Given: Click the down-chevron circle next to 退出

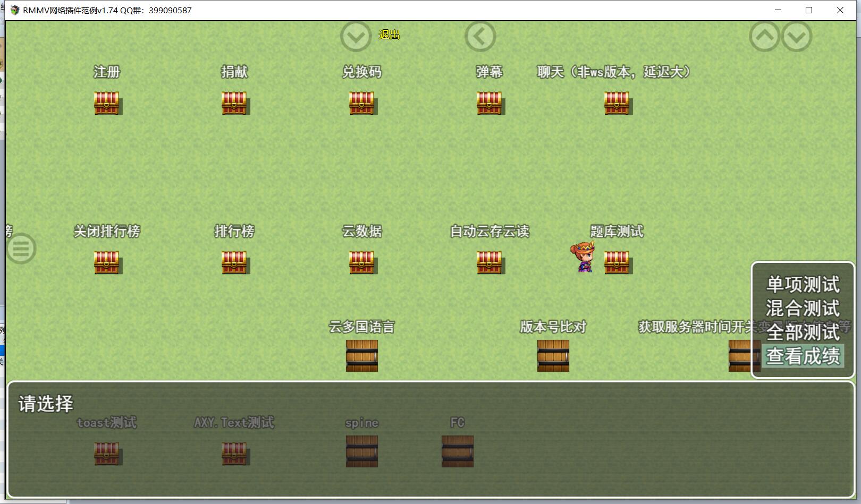Looking at the screenshot, I should click(356, 37).
